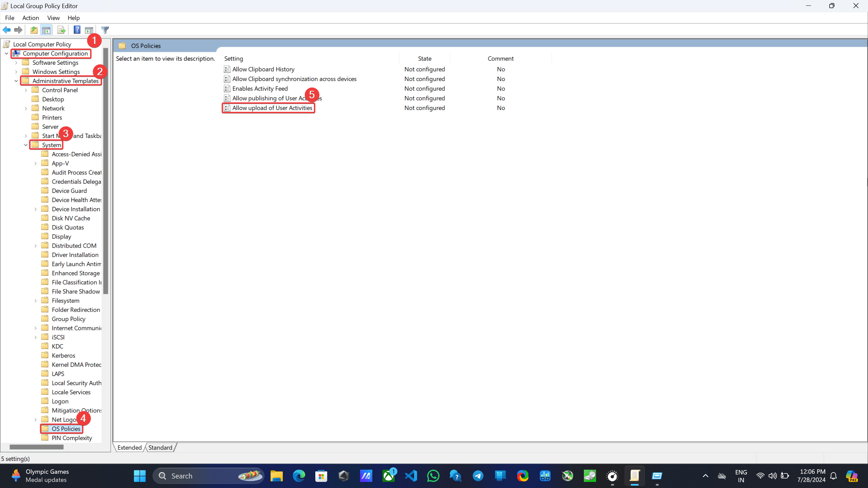Select the Display folder

tap(61, 237)
